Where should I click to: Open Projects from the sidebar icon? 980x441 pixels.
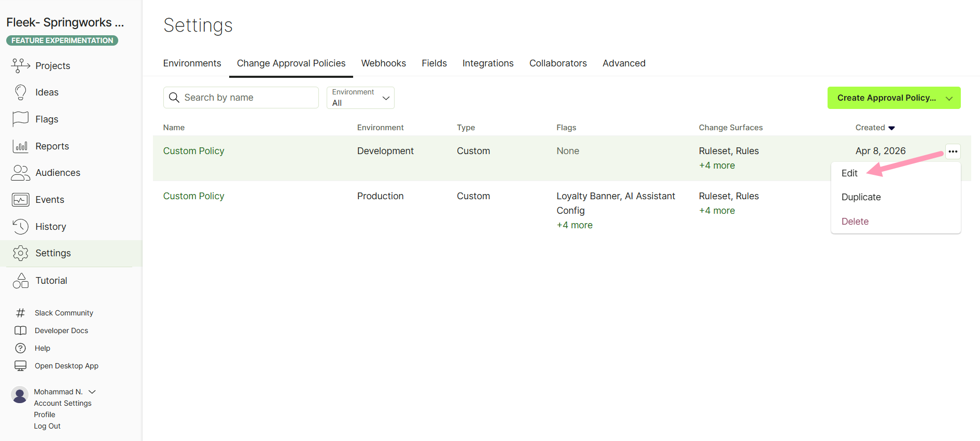coord(20,65)
